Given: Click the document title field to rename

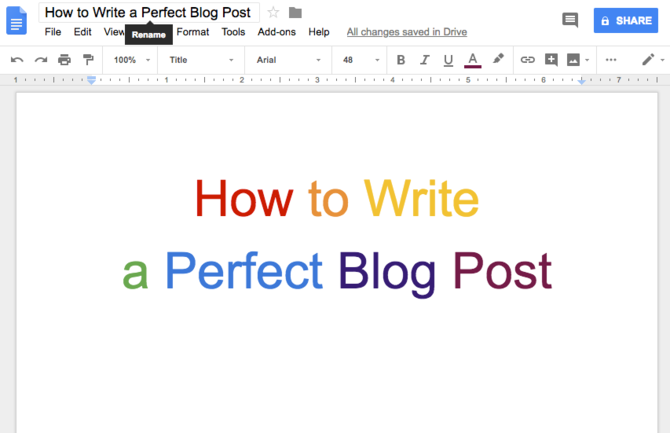Looking at the screenshot, I should tap(149, 12).
